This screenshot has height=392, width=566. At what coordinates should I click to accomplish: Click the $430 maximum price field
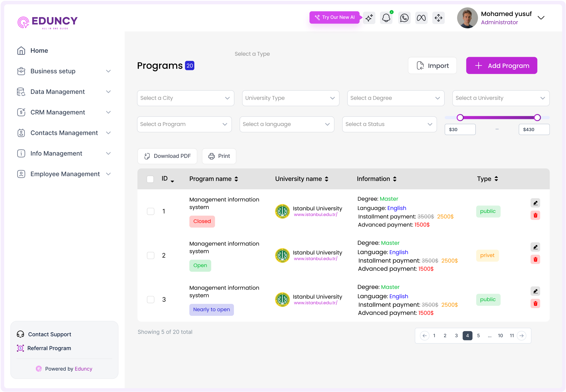[x=534, y=129]
